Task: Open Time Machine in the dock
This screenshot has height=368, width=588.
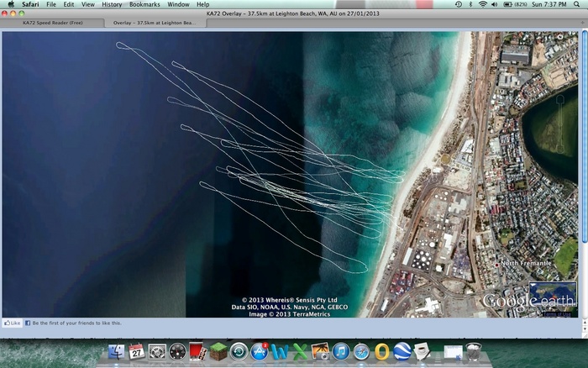Action: [x=239, y=351]
